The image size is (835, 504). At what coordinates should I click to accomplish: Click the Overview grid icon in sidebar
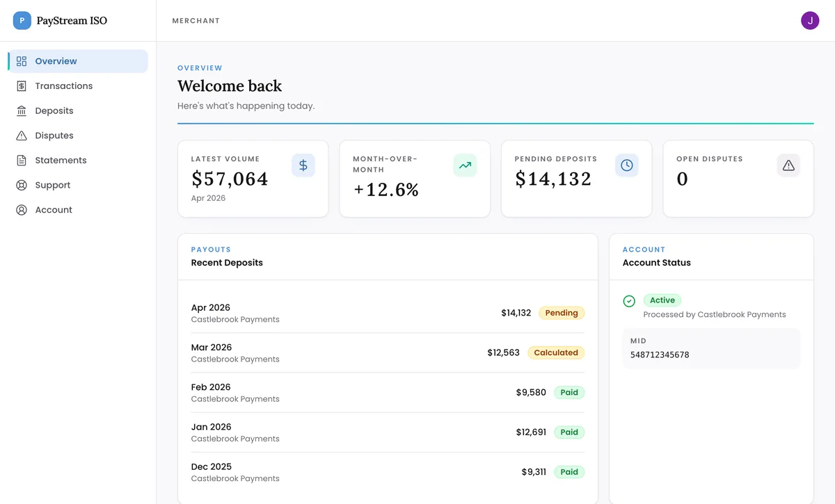(x=22, y=61)
